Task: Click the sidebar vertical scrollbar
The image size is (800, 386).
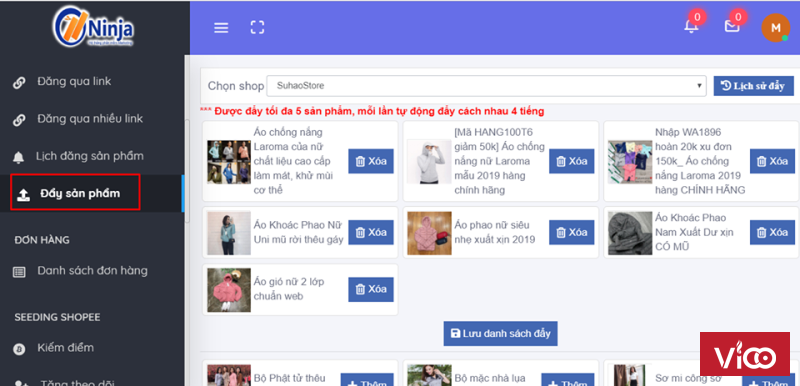Action: 187,171
